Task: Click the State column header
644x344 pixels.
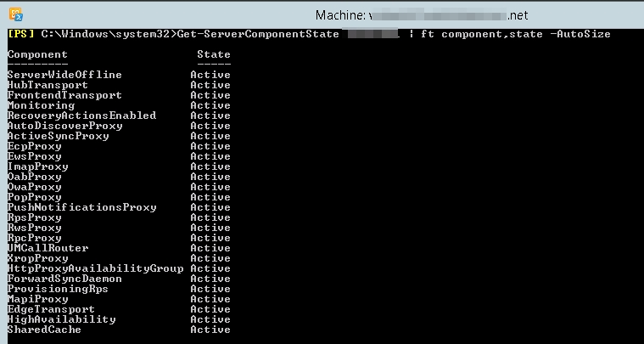Action: click(x=213, y=54)
